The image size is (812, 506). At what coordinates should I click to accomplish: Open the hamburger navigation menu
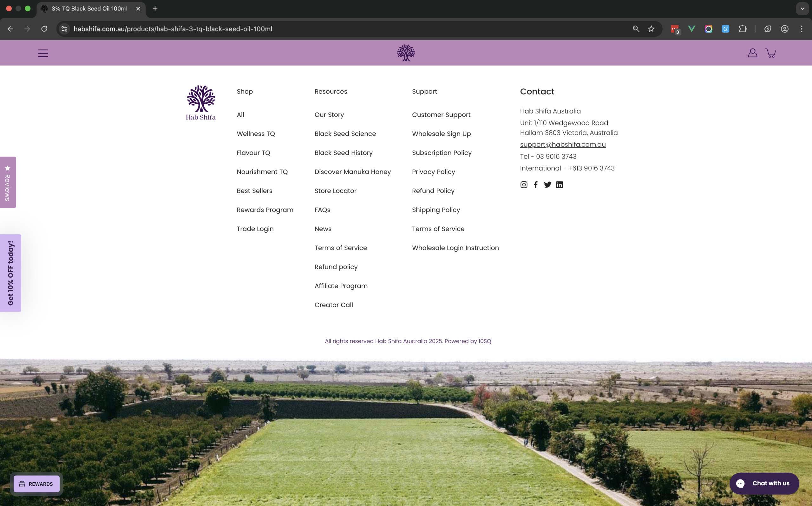tap(43, 53)
